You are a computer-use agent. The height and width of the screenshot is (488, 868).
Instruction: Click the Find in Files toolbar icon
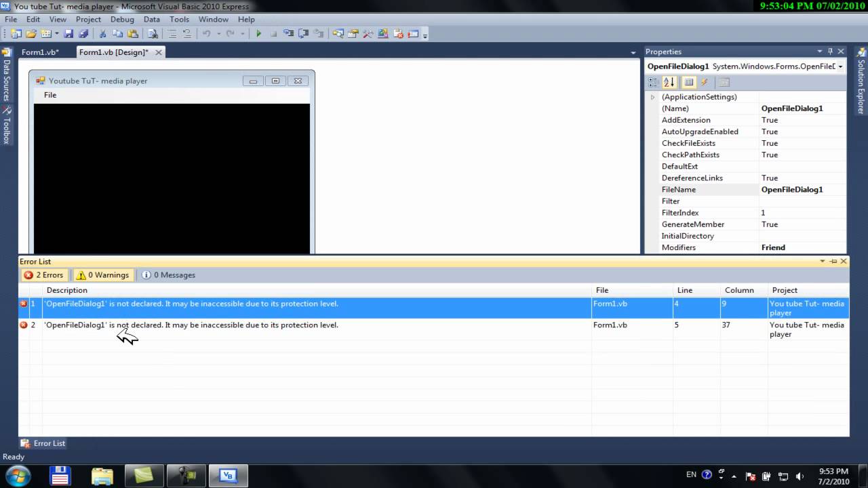(x=153, y=34)
